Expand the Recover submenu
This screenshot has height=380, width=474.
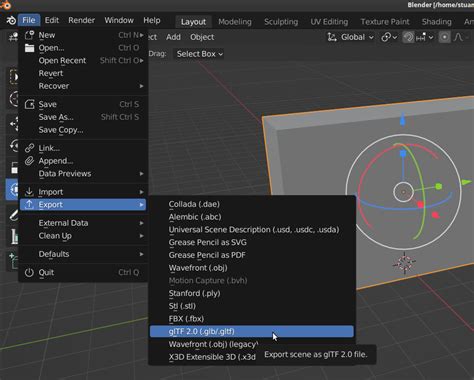click(x=83, y=86)
